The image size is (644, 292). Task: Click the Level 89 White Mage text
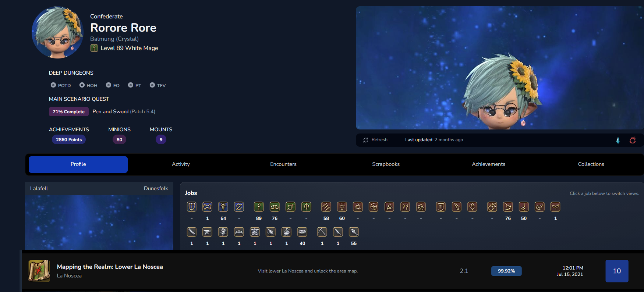coord(129,48)
